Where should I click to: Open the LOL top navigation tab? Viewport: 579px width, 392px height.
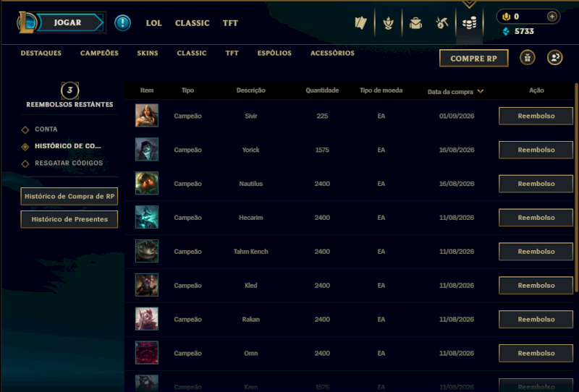coord(153,23)
